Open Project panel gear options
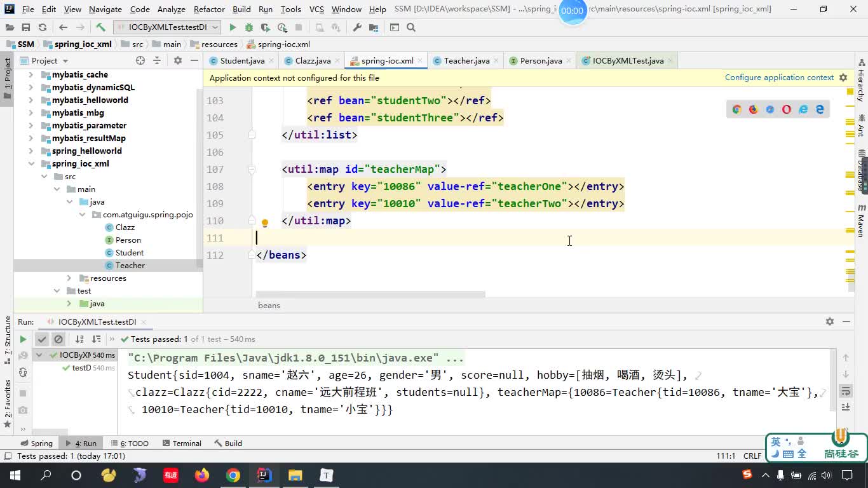The image size is (868, 488). coord(178,60)
